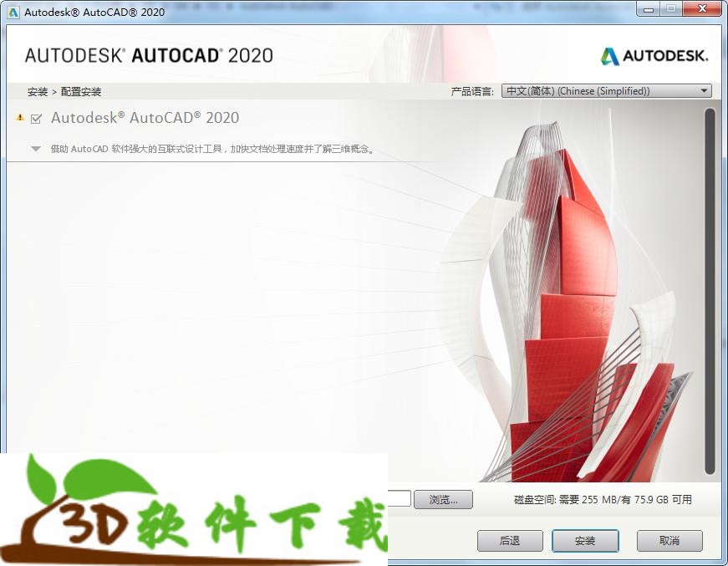The width and height of the screenshot is (728, 566).
Task: Minimize the AutoCAD installer window
Action: click(649, 9)
